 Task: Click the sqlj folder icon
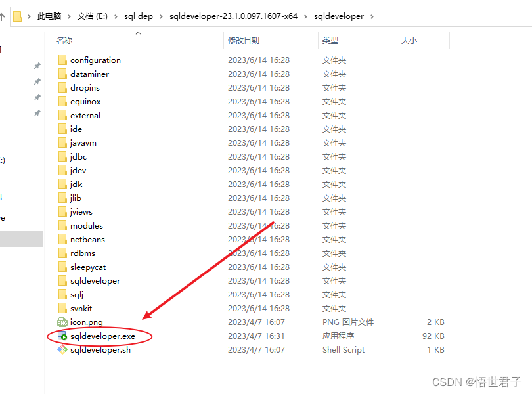62,295
